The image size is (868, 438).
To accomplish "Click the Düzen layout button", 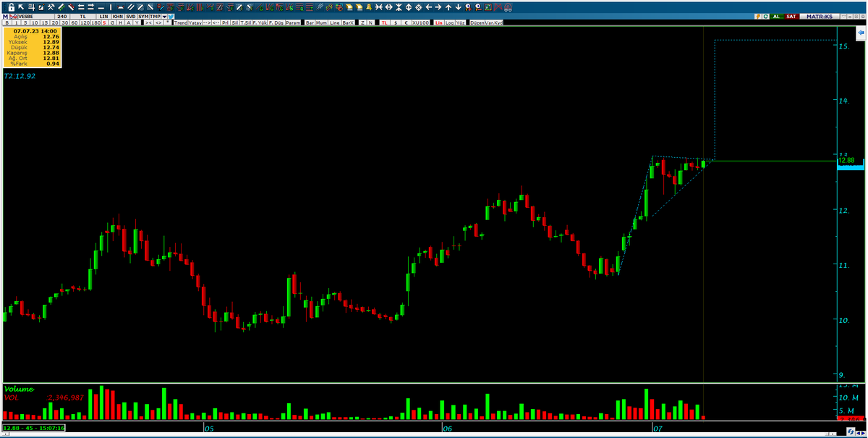I will [477, 23].
